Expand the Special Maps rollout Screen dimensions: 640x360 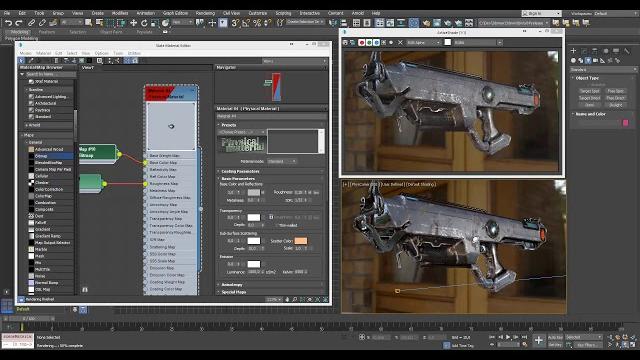pyautogui.click(x=233, y=292)
